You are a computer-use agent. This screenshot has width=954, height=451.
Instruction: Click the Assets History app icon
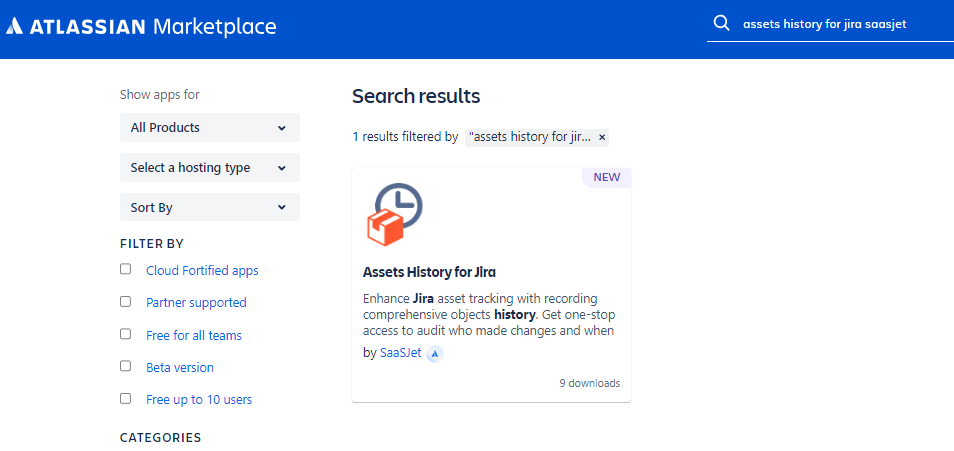394,214
